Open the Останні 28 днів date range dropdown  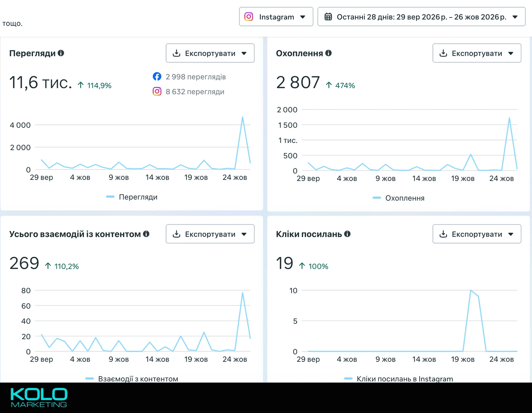pyautogui.click(x=421, y=17)
